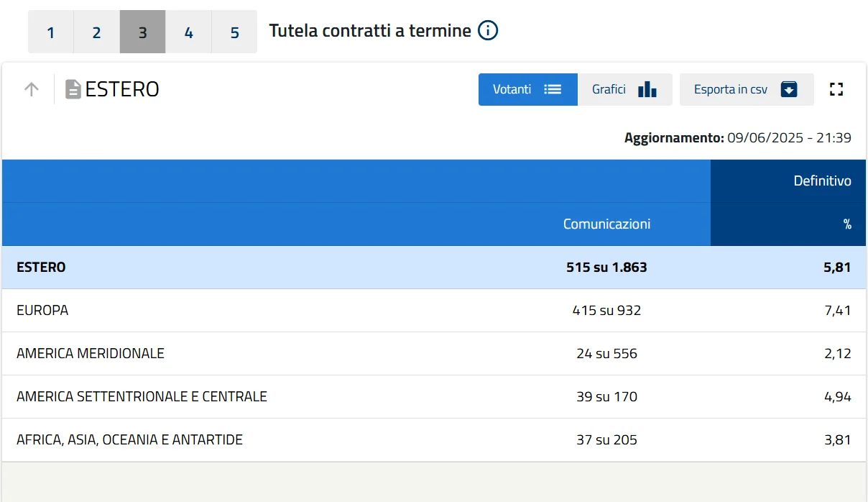
Task: Select the highlighted ESTERO total row
Action: (41, 268)
